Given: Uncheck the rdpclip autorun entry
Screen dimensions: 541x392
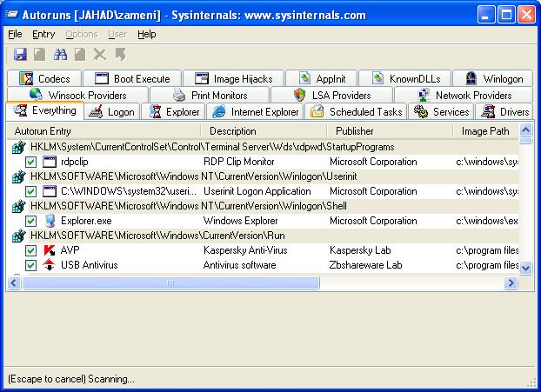Looking at the screenshot, I should tap(30, 162).
